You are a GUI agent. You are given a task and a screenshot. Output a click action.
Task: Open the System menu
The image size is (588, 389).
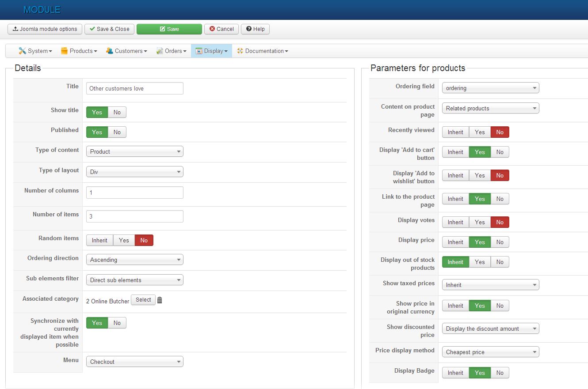pyautogui.click(x=35, y=51)
